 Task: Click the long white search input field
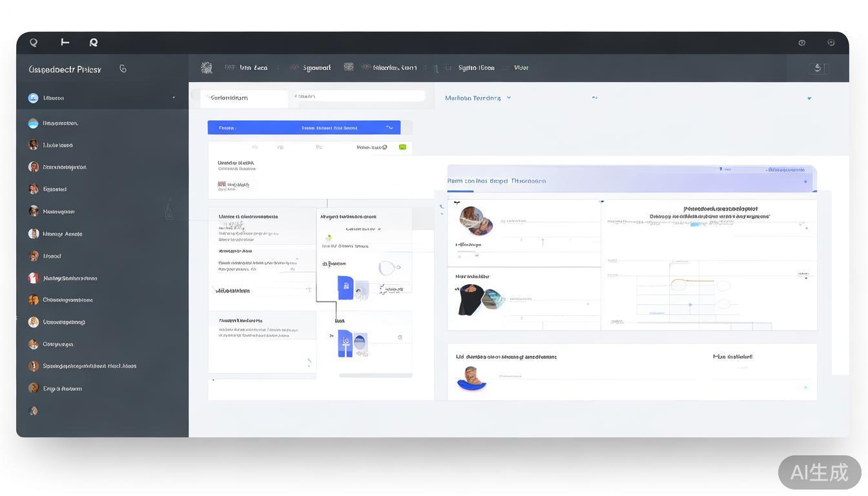pyautogui.click(x=358, y=97)
